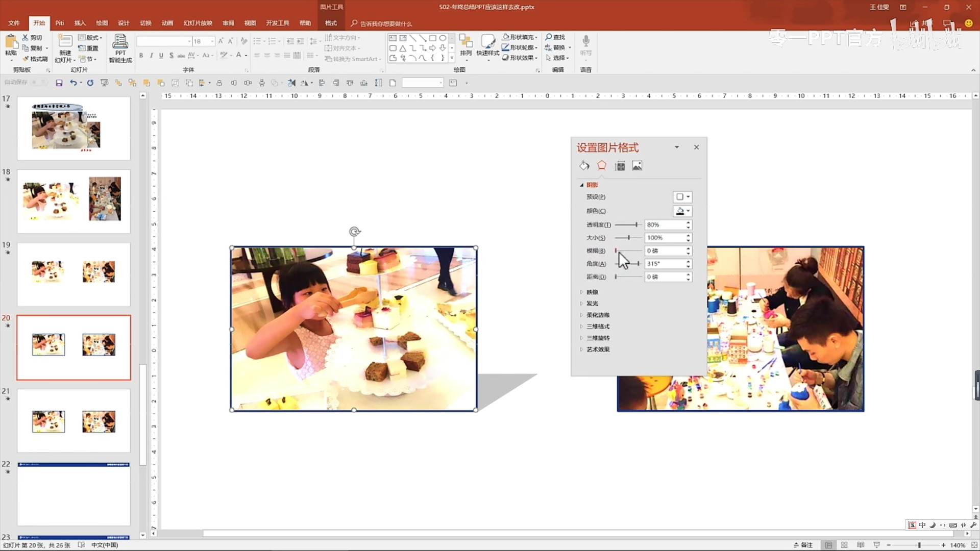Click the color swatch next to 颜色
This screenshot has height=551, width=980.
coord(680,211)
